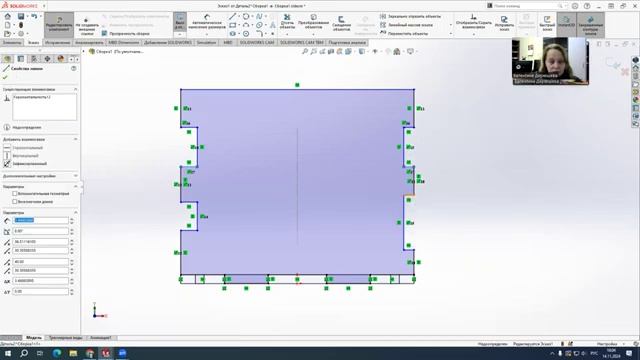Select the Text sketch tool
Viewport: 640px width, 360px height.
point(273,25)
